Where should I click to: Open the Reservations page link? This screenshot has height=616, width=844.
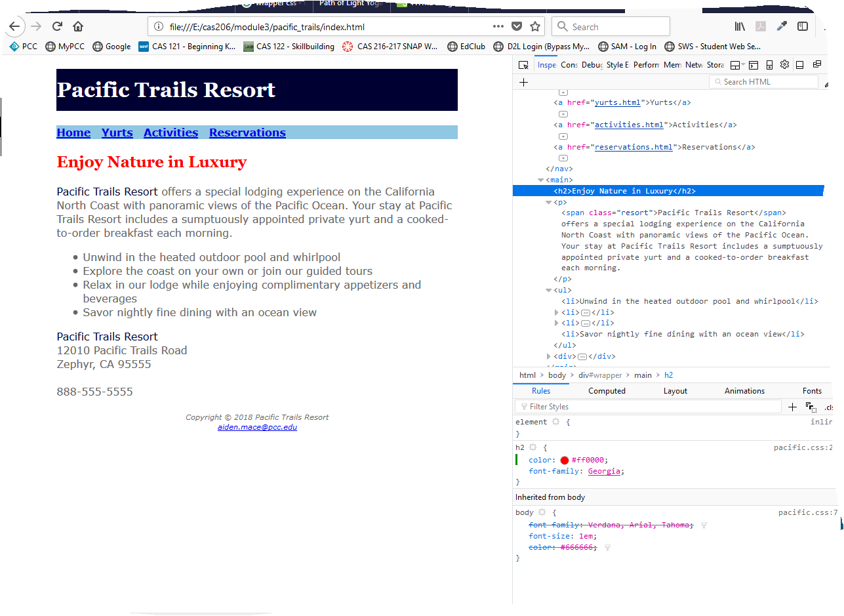tap(247, 133)
